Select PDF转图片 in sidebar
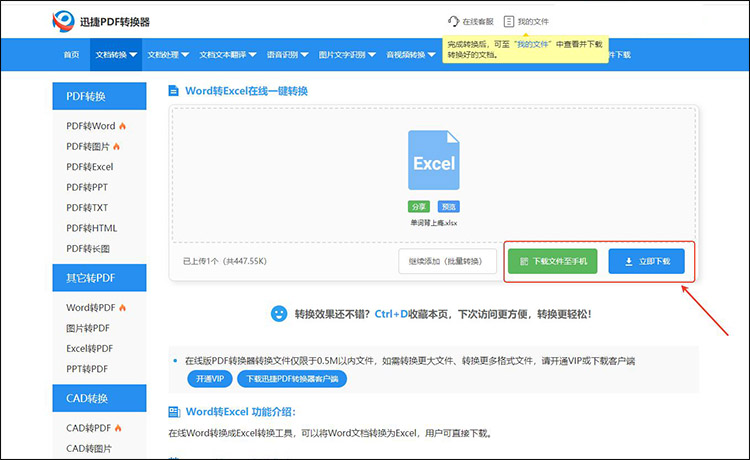The height and width of the screenshot is (460, 750). (x=88, y=146)
